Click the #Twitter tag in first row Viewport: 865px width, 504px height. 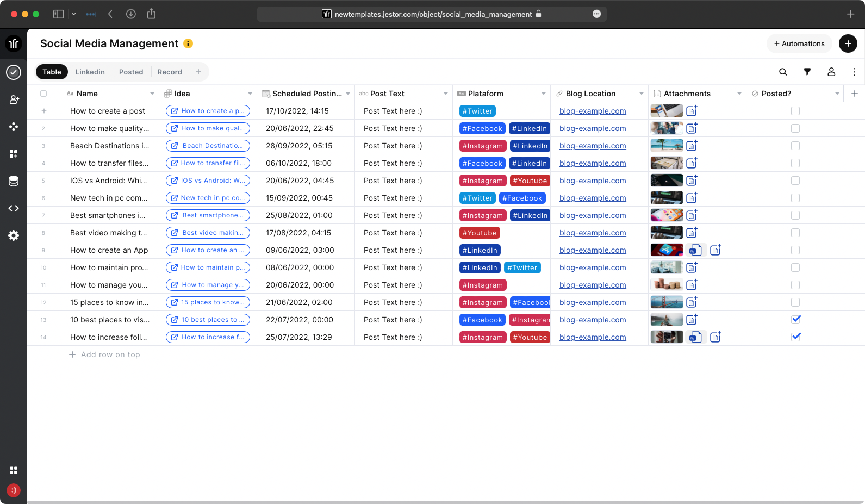[477, 111]
